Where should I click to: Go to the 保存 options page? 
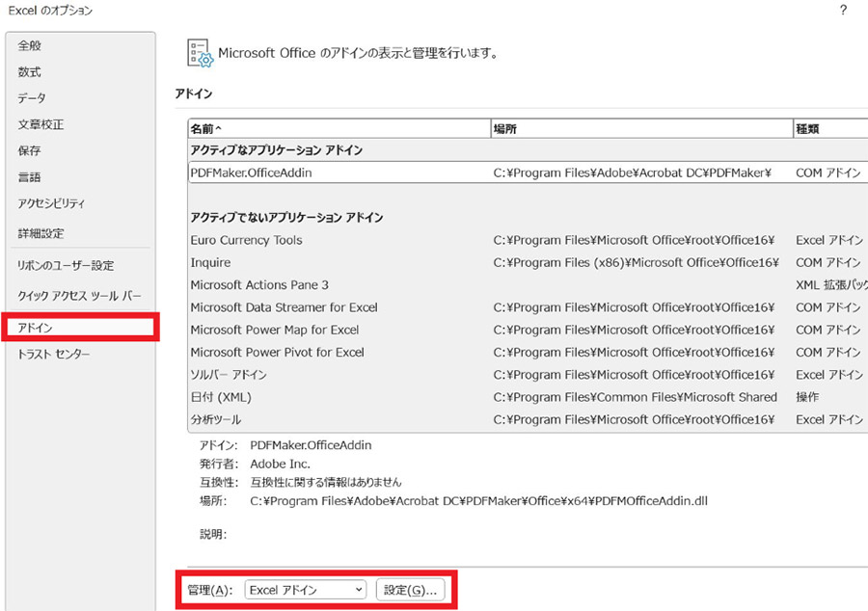[30, 151]
